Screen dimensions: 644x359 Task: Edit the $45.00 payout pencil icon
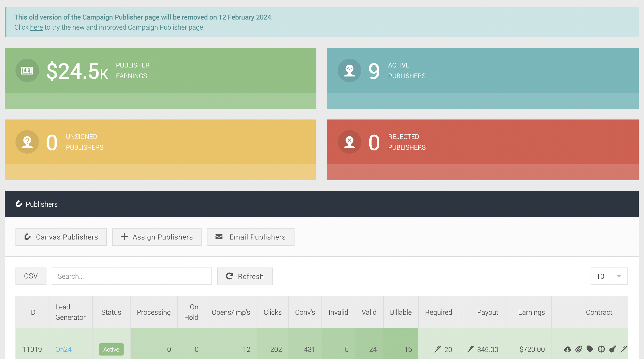click(471, 349)
